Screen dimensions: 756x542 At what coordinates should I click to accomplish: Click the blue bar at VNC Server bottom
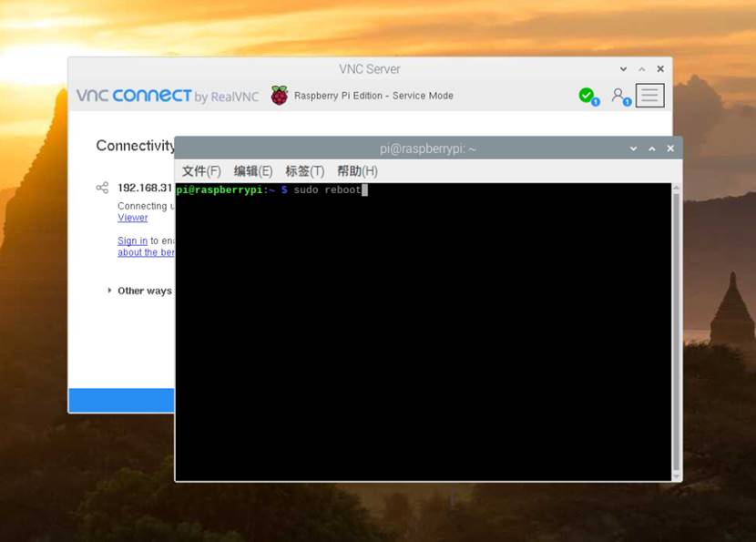[121, 400]
